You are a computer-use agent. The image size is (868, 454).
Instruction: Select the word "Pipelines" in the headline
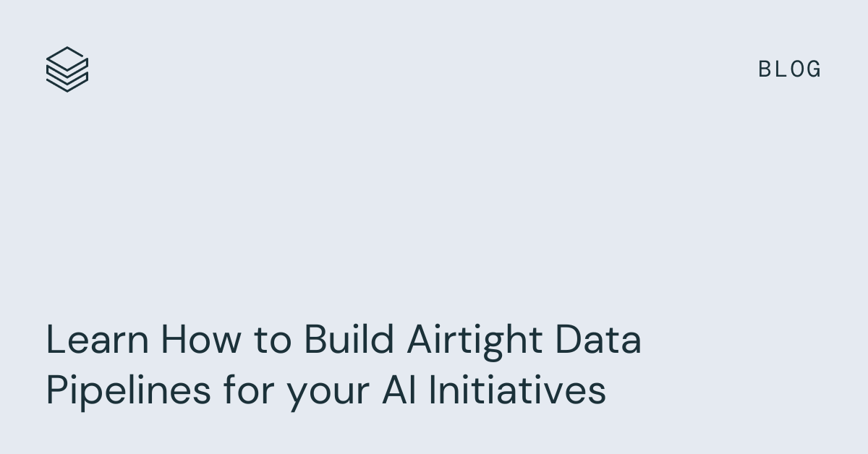[x=129, y=391]
